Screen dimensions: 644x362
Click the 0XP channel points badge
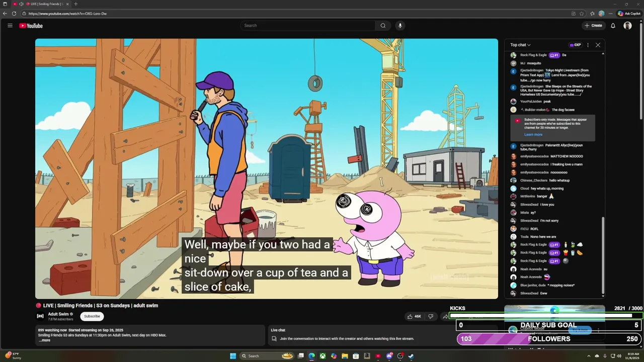(575, 45)
